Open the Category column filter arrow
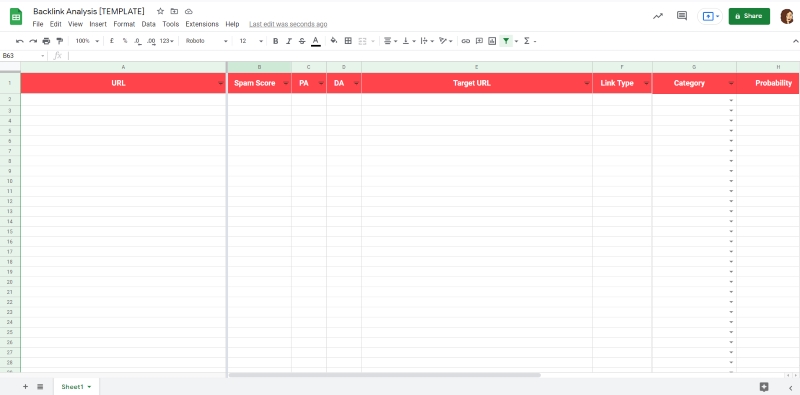Screen dimensions: 800x395 731,83
